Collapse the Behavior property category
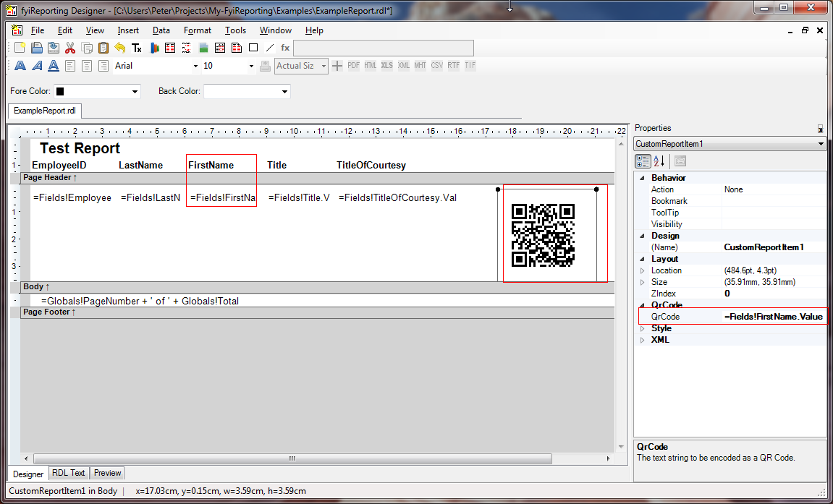Screen dimensions: 833x504 (x=642, y=178)
